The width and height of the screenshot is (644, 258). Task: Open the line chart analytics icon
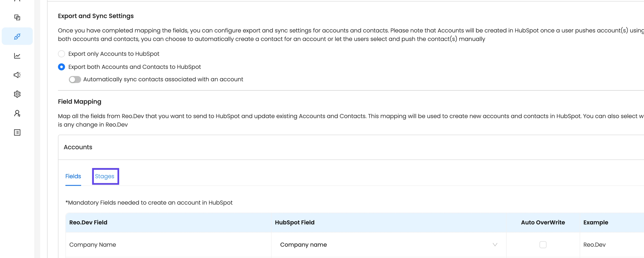[17, 56]
